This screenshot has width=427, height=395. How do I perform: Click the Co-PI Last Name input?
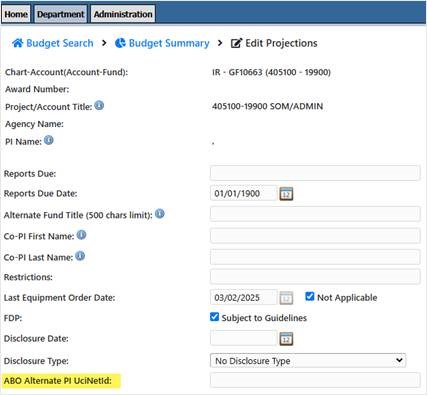tap(315, 257)
